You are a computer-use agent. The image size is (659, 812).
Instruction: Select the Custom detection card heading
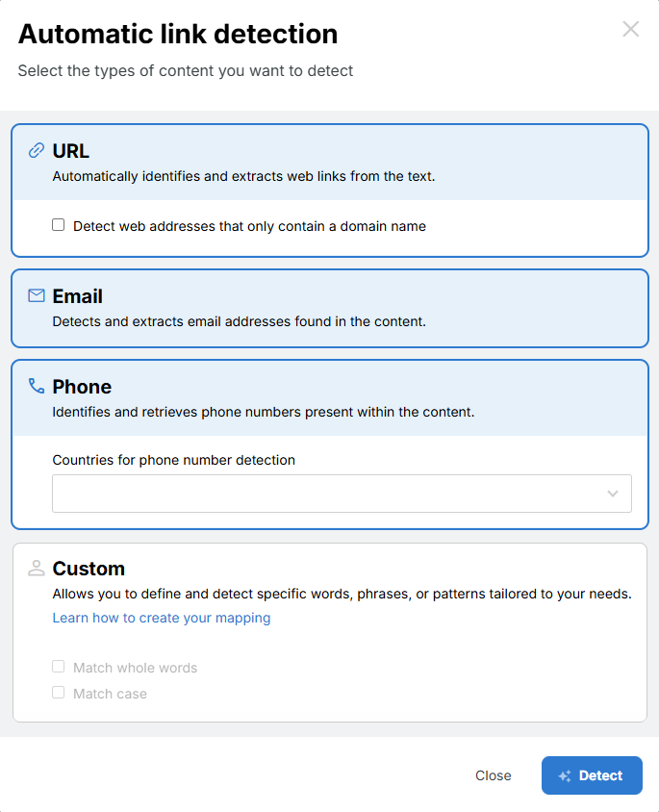coord(89,569)
